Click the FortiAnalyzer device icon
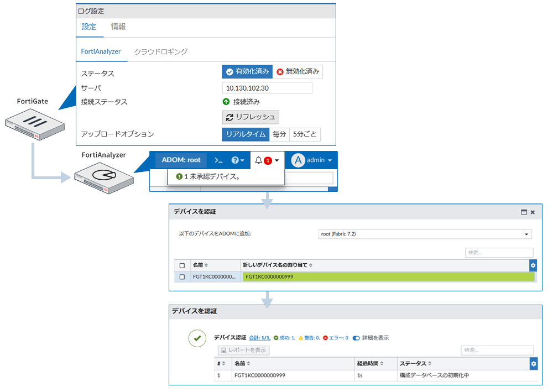The image size is (553, 392). click(104, 178)
